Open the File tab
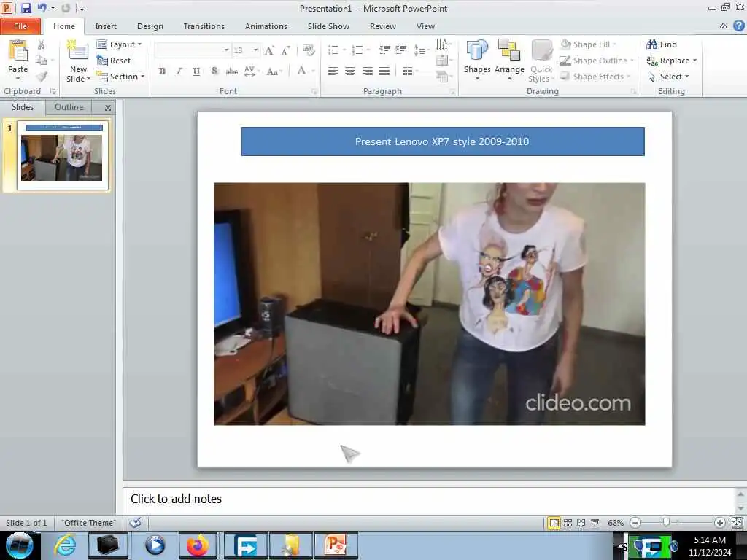Viewport: 747px width, 560px height. coord(20,26)
